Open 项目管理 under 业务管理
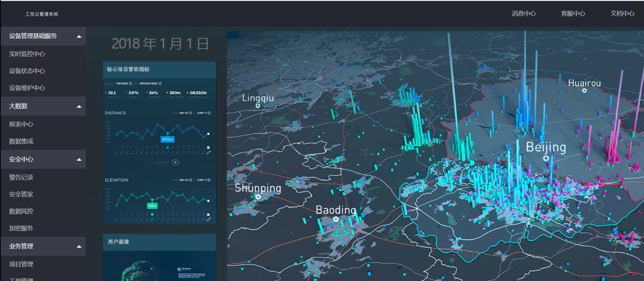The height and width of the screenshot is (281, 644). pyautogui.click(x=21, y=264)
